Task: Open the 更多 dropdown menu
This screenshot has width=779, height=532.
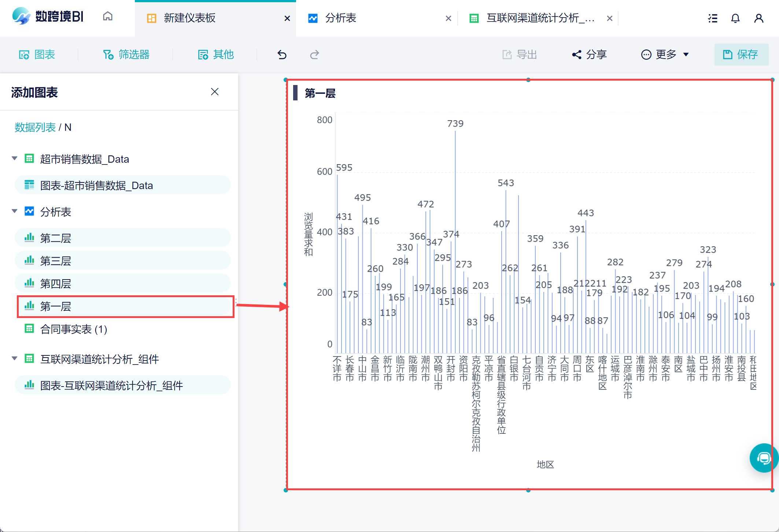Action: click(665, 55)
